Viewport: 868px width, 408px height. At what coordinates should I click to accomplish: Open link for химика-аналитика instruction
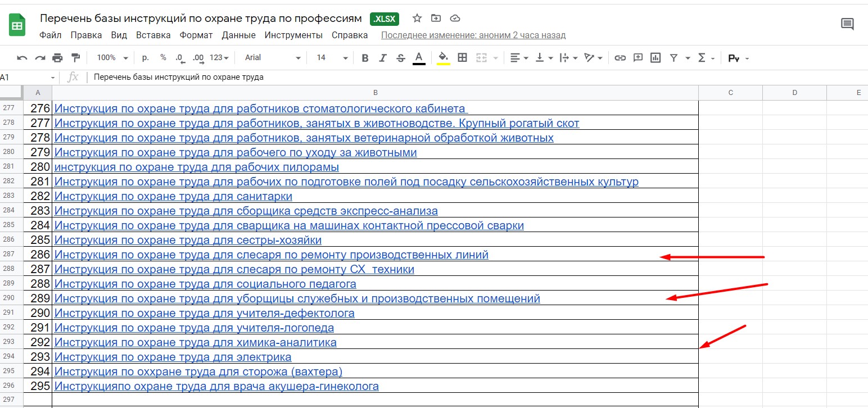point(196,342)
